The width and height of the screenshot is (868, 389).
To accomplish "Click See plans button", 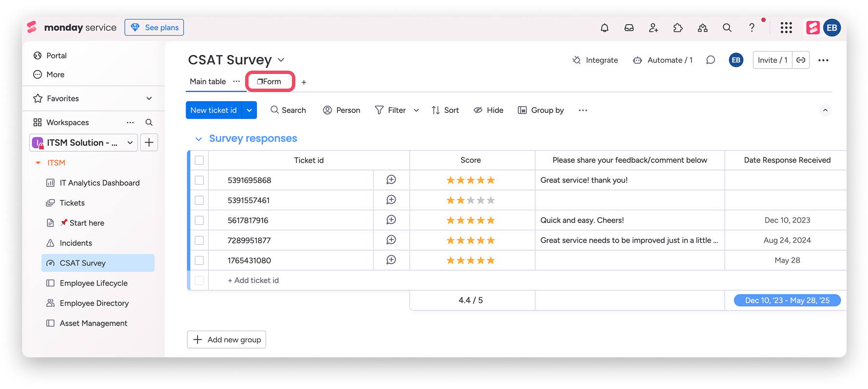I will (154, 27).
